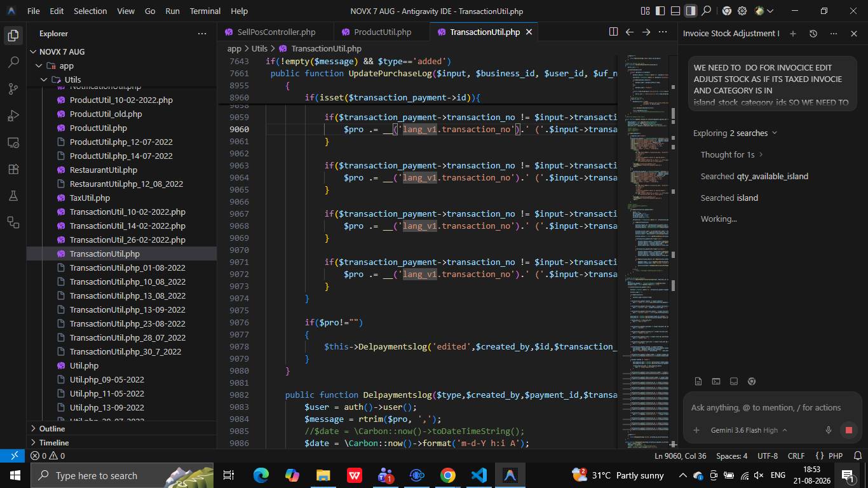The height and width of the screenshot is (488, 868).
Task: Open the Search view in activity bar
Action: pos(13,62)
